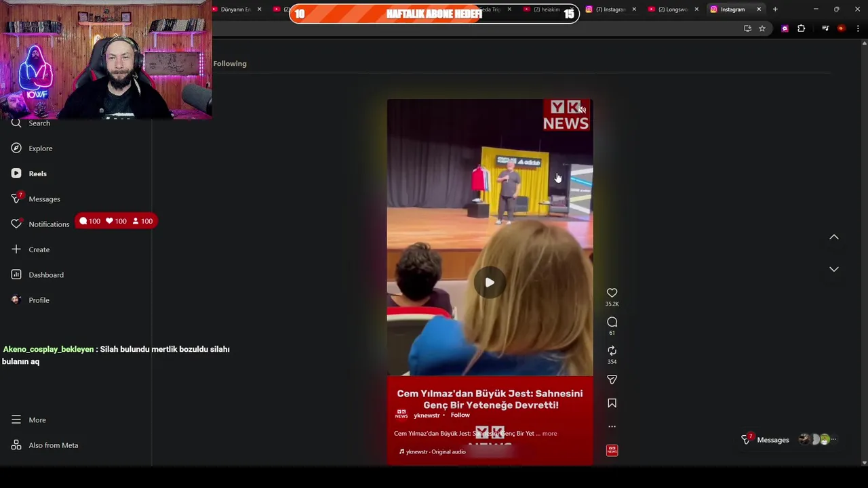The image size is (868, 488).
Task: Bookmark this page with the star icon
Action: click(x=762, y=28)
